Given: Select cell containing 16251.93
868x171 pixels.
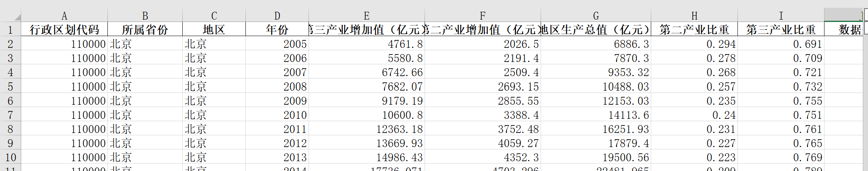Looking at the screenshot, I should [x=596, y=129].
